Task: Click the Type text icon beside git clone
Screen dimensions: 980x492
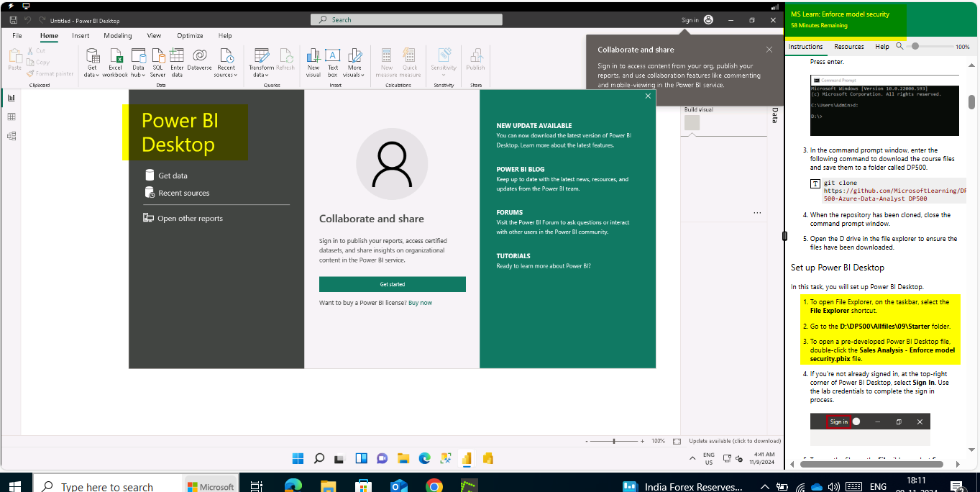Action: point(815,183)
